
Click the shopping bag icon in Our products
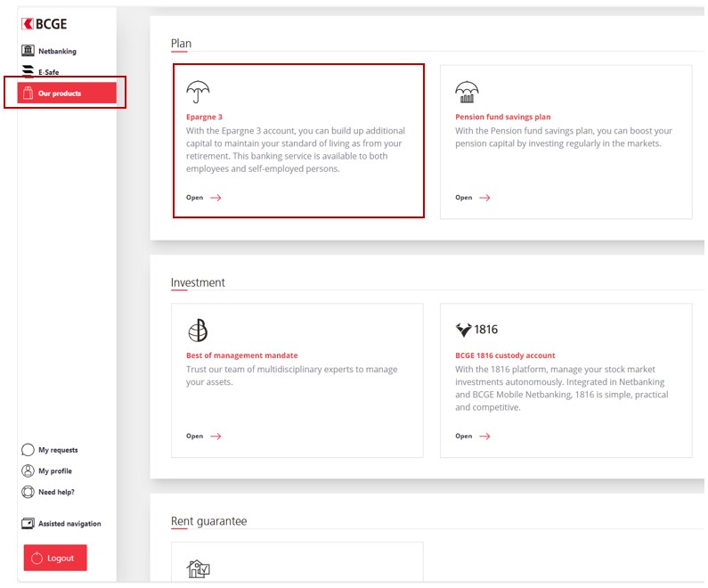click(28, 93)
